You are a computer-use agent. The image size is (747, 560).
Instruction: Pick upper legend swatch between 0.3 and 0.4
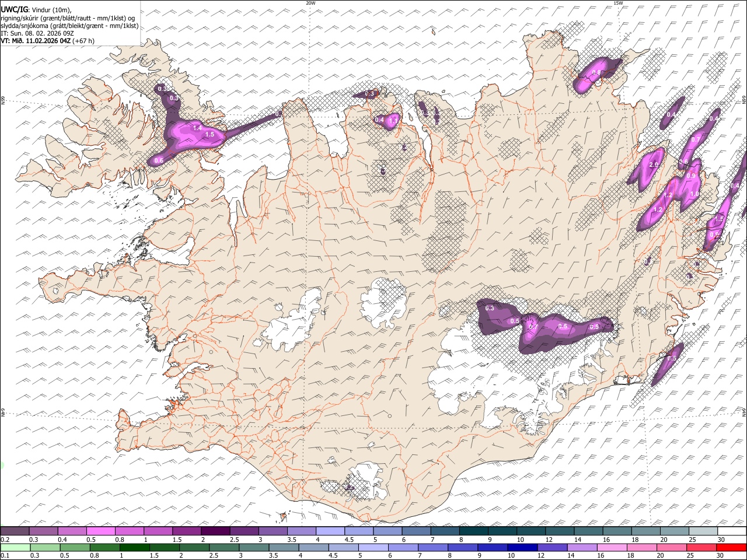[x=43, y=531]
